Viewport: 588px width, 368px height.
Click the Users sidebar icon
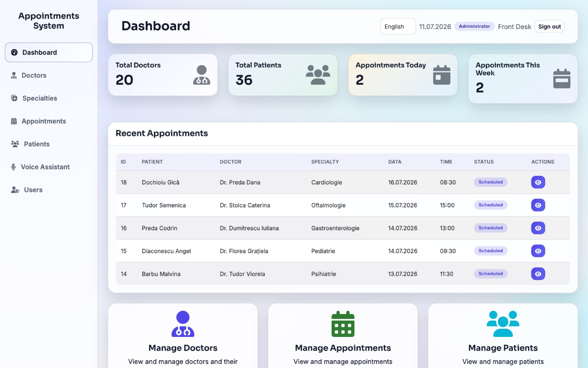(15, 190)
